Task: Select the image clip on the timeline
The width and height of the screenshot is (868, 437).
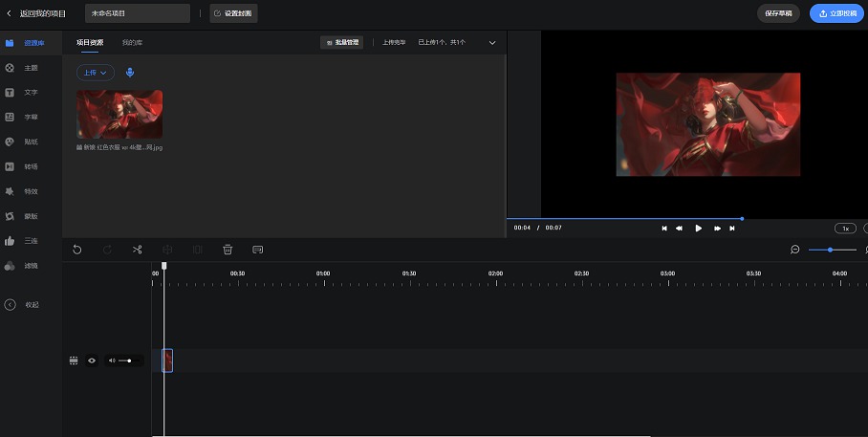Action: click(167, 361)
